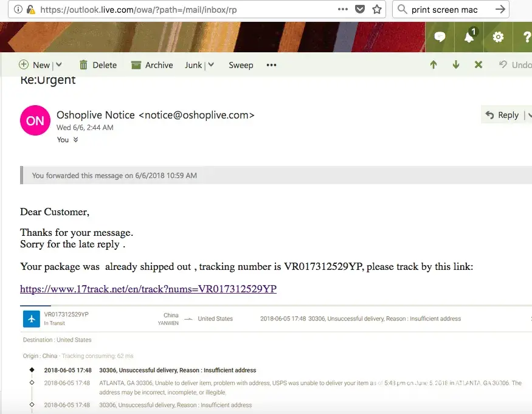Expand the New message dropdown arrow
This screenshot has width=532, height=414.
pos(59,65)
